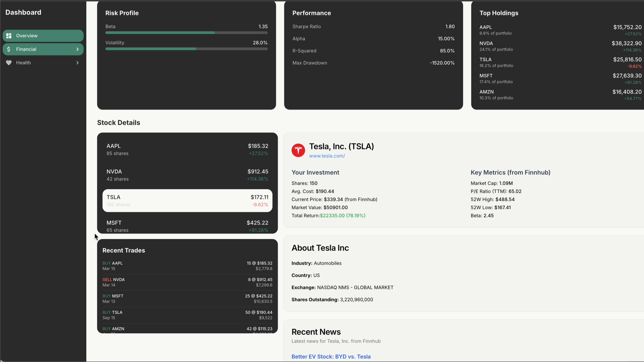Click the SELL NVDA trade entry
The image size is (644, 362).
(187, 282)
